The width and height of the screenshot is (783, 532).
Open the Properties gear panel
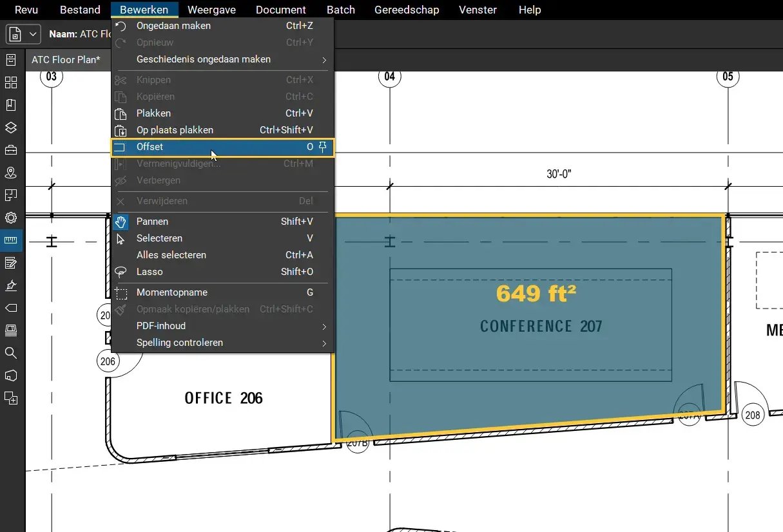(x=11, y=218)
